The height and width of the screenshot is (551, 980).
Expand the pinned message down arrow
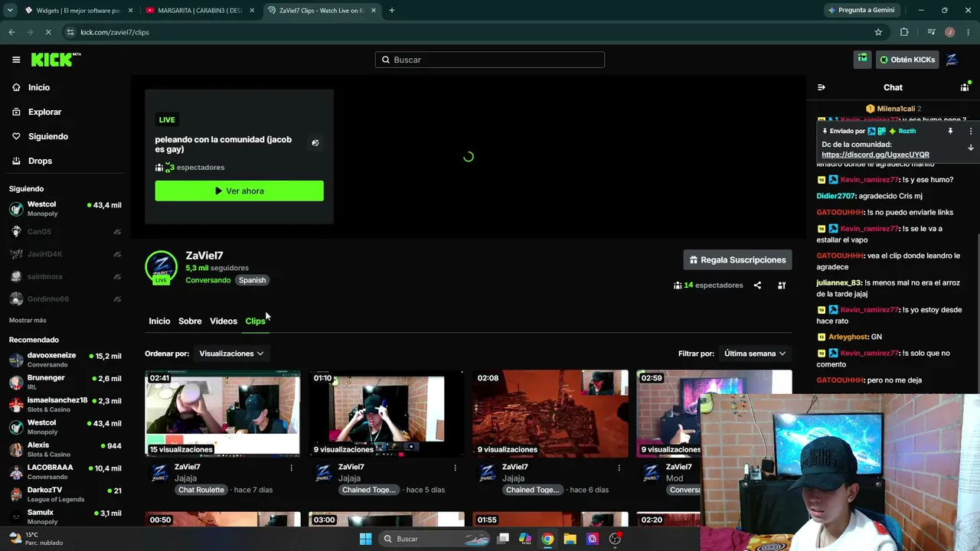[x=971, y=147]
